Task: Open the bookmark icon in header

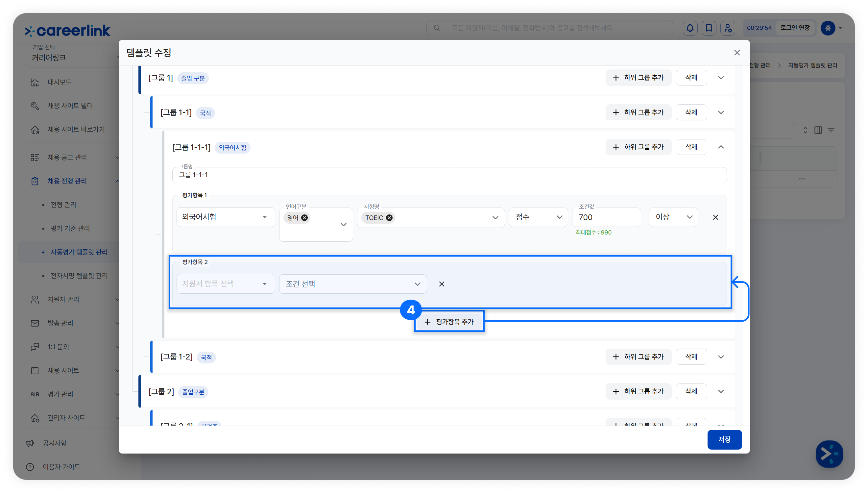Action: point(709,28)
